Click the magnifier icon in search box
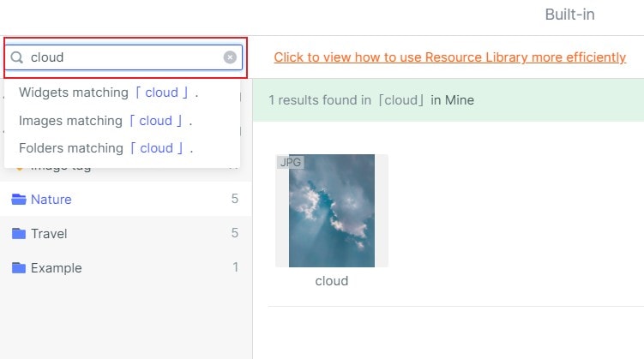This screenshot has height=359, width=644. click(x=16, y=57)
